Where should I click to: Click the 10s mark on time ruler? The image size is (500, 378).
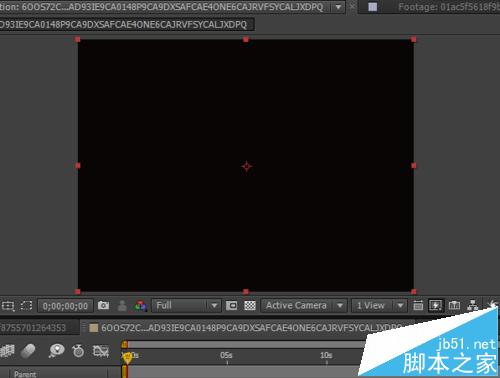326,355
